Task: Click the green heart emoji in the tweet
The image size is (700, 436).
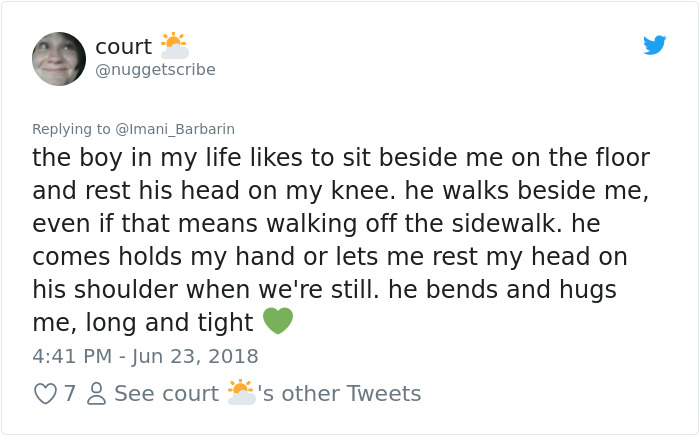Action: tap(278, 321)
